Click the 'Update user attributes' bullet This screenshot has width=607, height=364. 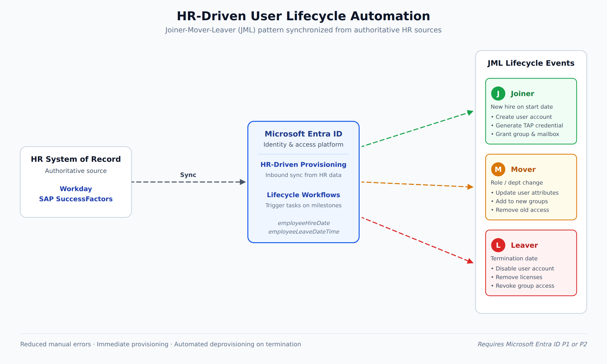pyautogui.click(x=525, y=193)
